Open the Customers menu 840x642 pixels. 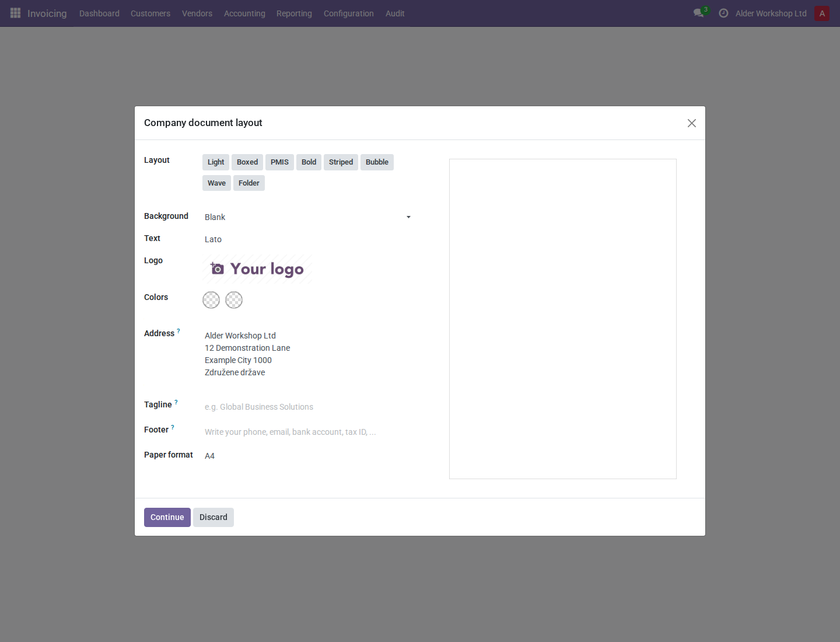coord(150,13)
